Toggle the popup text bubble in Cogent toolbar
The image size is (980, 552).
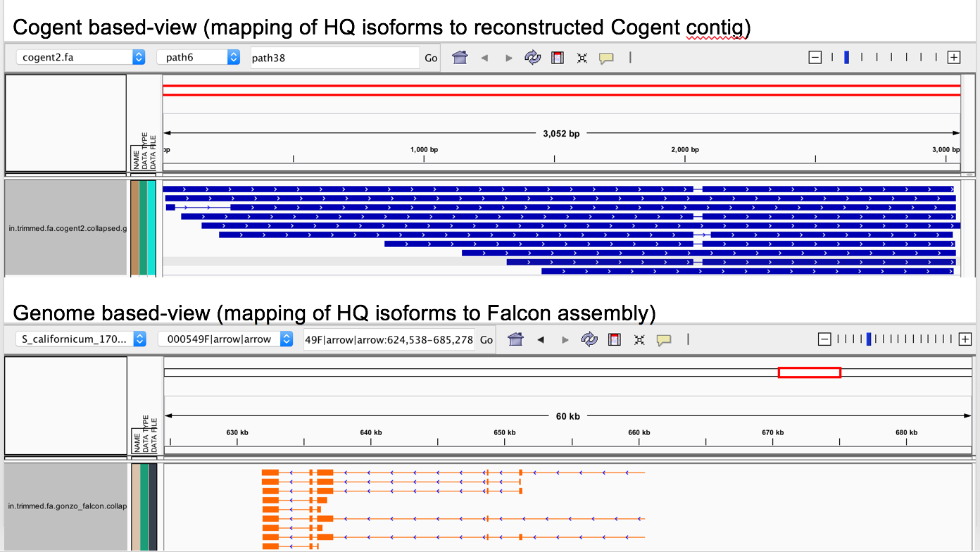pyautogui.click(x=605, y=58)
